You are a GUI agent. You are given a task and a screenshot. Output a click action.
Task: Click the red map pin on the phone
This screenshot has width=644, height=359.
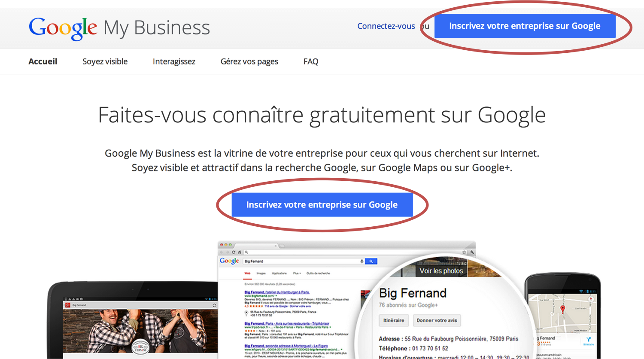563,310
